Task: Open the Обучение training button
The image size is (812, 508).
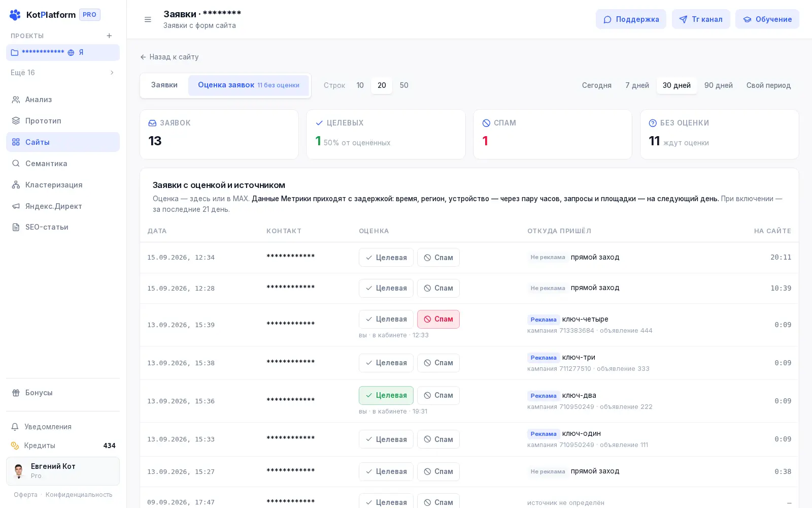Action: tap(767, 19)
